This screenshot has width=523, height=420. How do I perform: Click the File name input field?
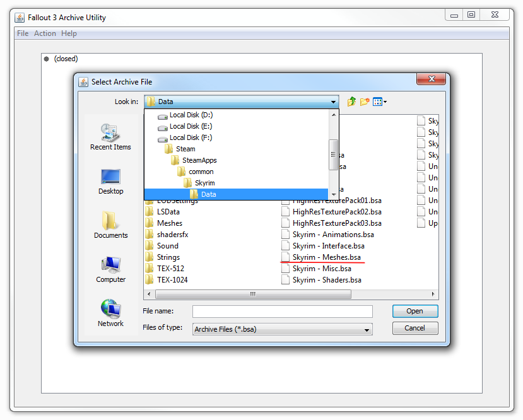tap(282, 312)
